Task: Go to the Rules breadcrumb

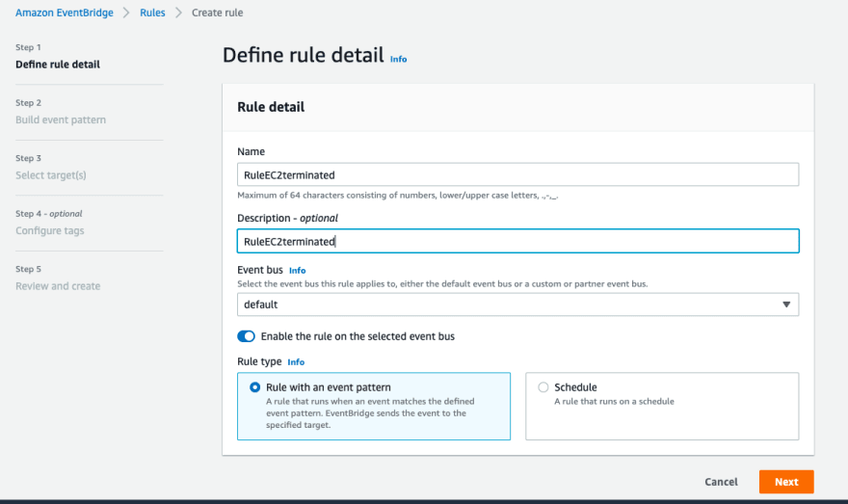Action: click(x=152, y=13)
